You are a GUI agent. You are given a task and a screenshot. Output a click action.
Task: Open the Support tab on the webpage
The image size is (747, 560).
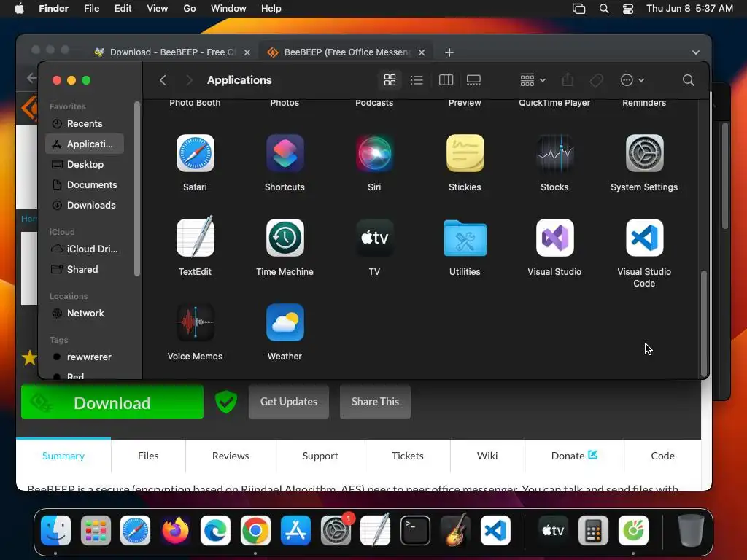point(320,456)
